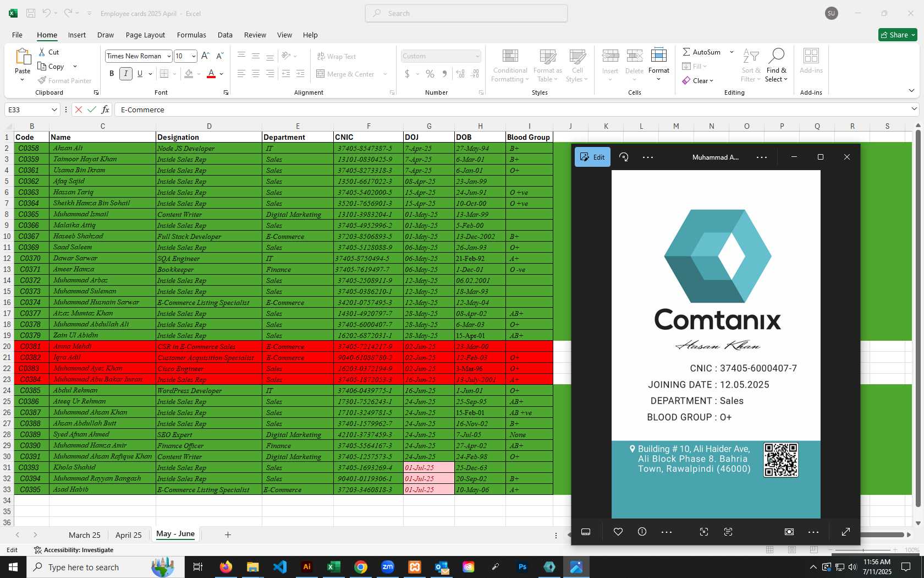
Task: Click the green Share button
Action: click(x=898, y=35)
